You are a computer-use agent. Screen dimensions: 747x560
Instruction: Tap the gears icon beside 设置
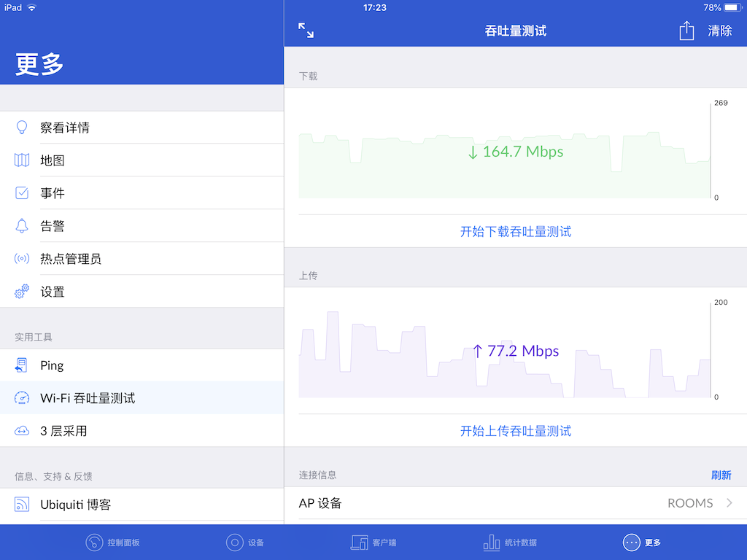coord(22,292)
